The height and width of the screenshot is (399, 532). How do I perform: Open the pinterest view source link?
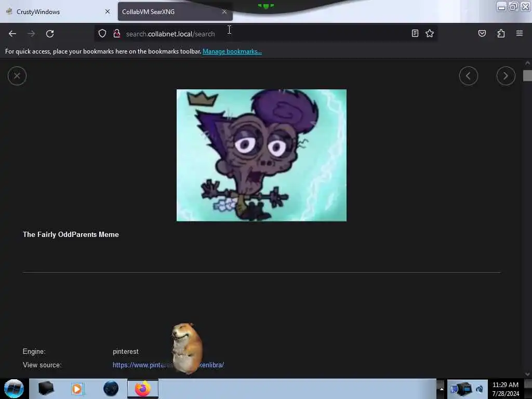[168, 365]
